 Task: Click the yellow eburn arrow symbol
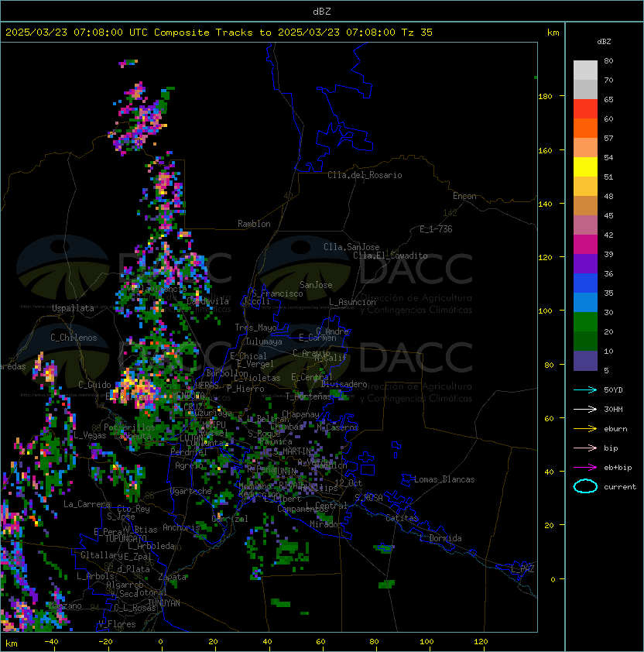tap(585, 429)
